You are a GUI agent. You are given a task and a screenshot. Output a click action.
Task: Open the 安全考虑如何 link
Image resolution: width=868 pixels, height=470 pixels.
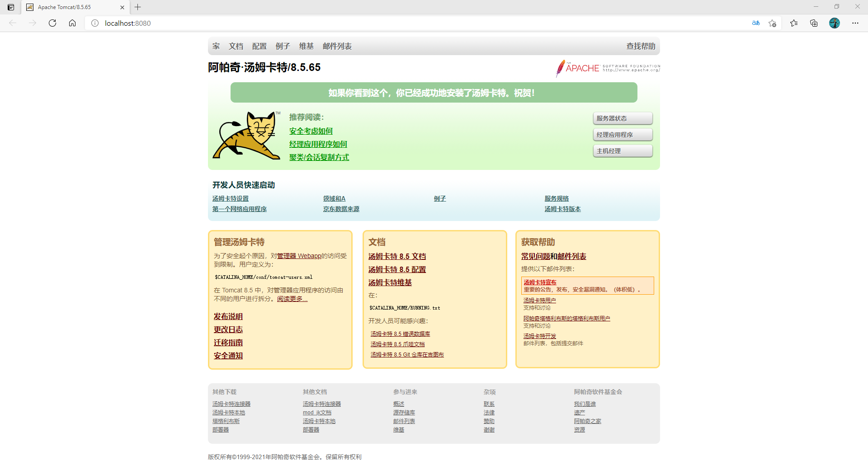[x=311, y=131]
